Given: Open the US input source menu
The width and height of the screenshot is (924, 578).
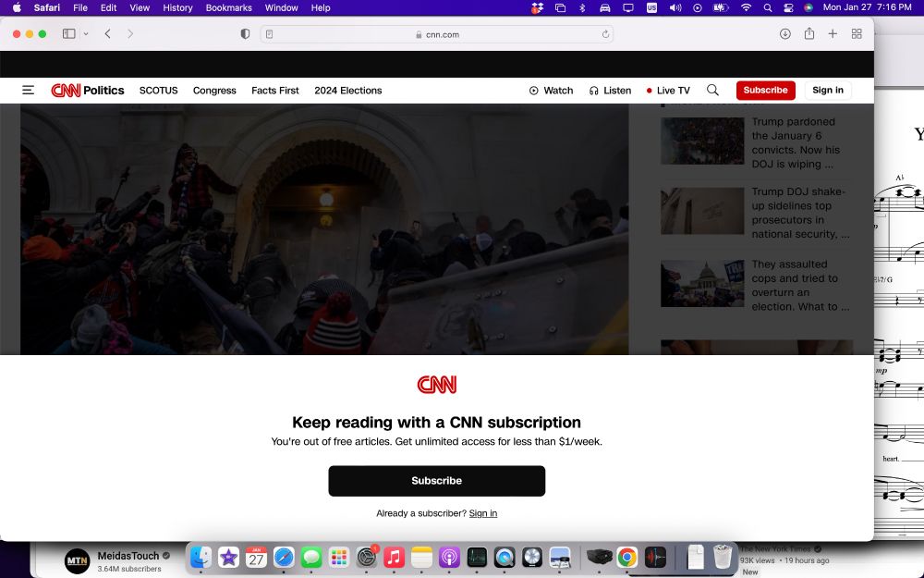Looking at the screenshot, I should tap(651, 7).
